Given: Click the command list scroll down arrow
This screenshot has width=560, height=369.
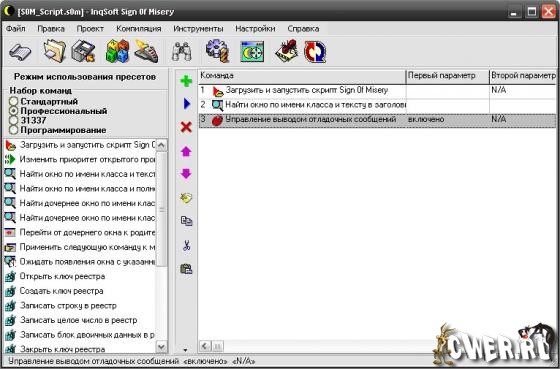Looking at the screenshot, I should click(161, 346).
